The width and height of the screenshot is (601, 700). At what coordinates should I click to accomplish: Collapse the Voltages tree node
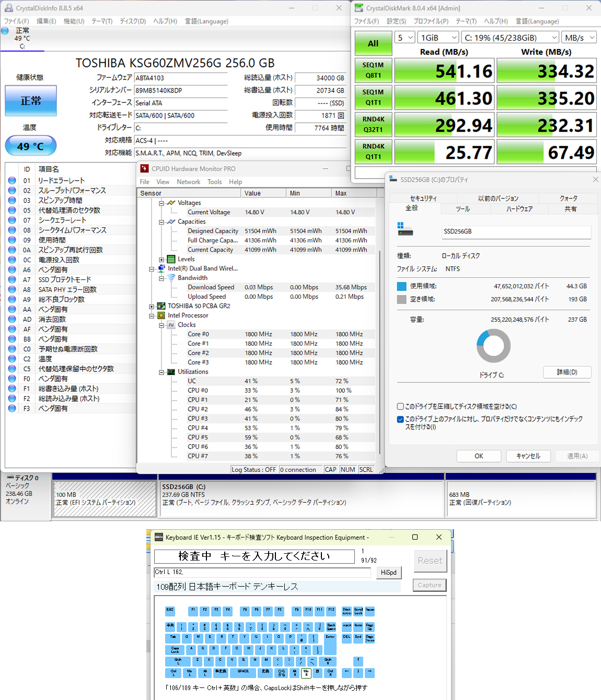click(x=161, y=203)
